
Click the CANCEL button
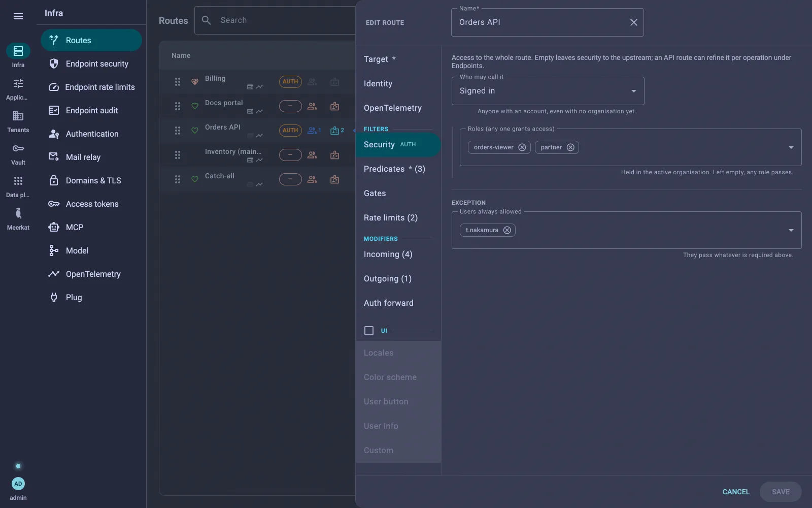(736, 492)
